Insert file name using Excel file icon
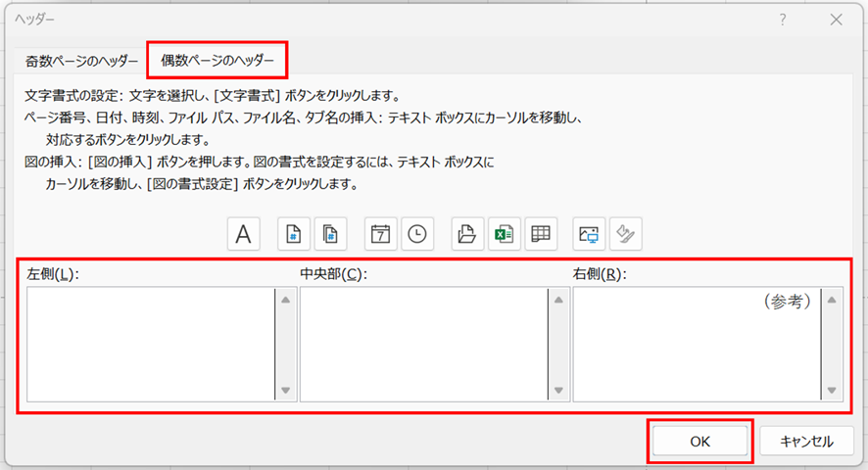868x470 pixels. pyautogui.click(x=504, y=234)
